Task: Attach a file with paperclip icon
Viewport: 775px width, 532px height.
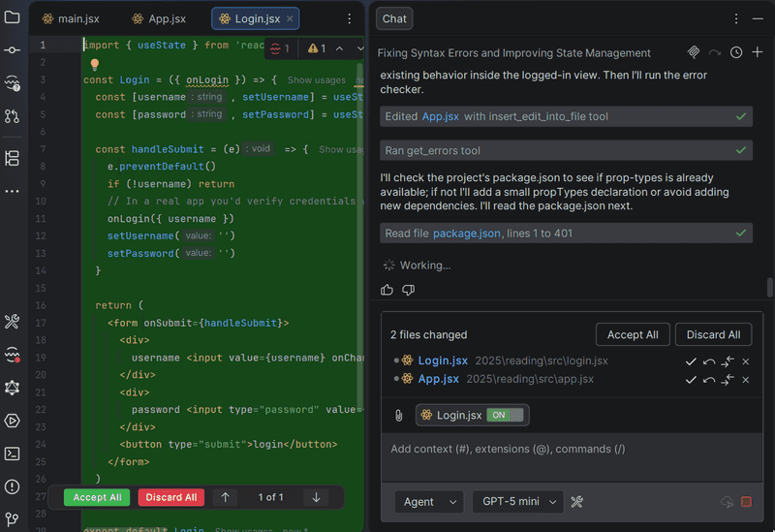Action: (x=399, y=416)
